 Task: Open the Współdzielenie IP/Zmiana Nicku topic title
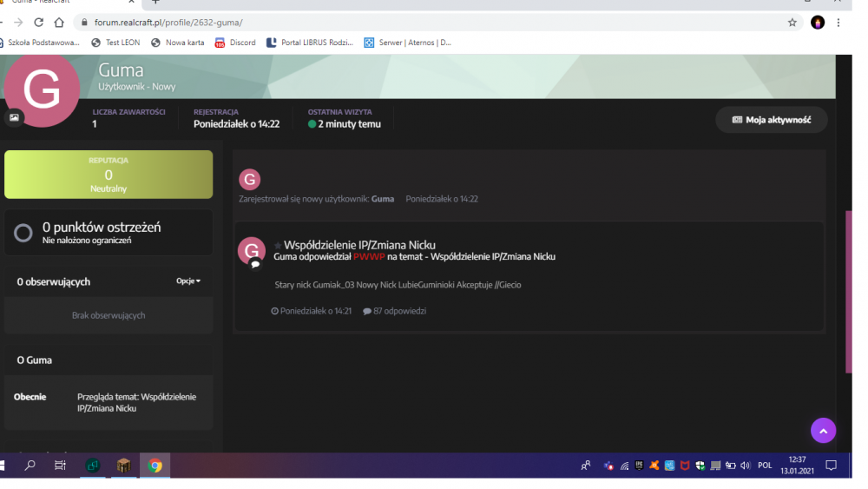click(x=359, y=245)
